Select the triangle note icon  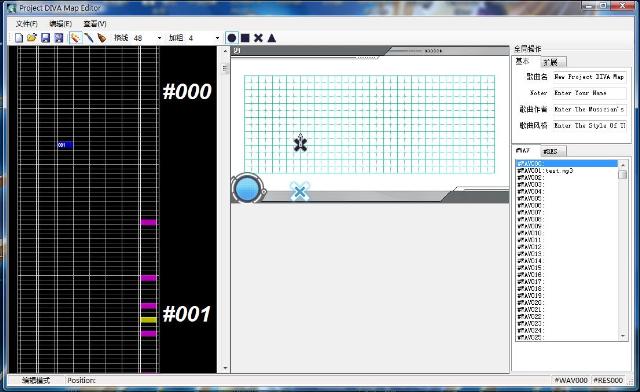tap(272, 38)
